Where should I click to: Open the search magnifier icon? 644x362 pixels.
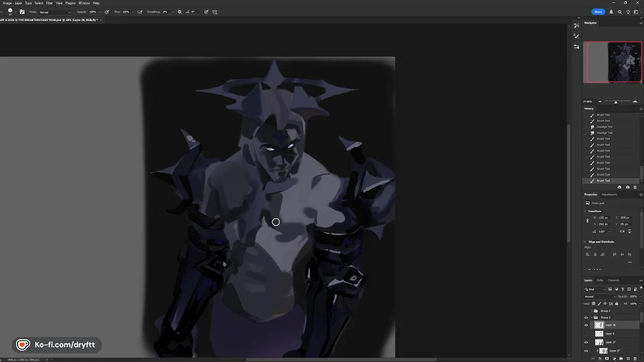620,12
